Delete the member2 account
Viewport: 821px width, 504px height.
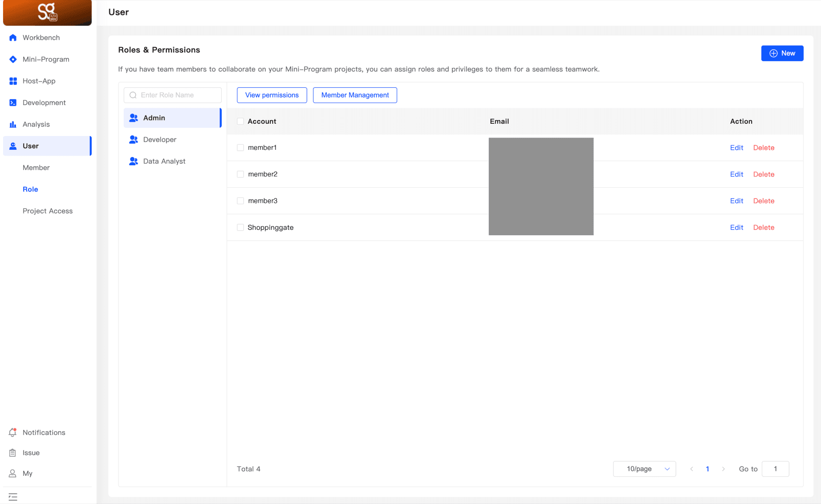[764, 174]
